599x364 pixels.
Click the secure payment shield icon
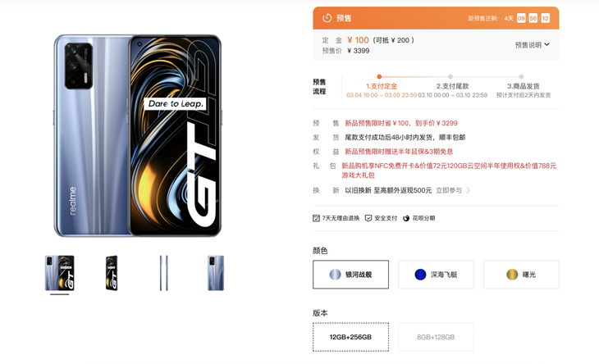368,218
